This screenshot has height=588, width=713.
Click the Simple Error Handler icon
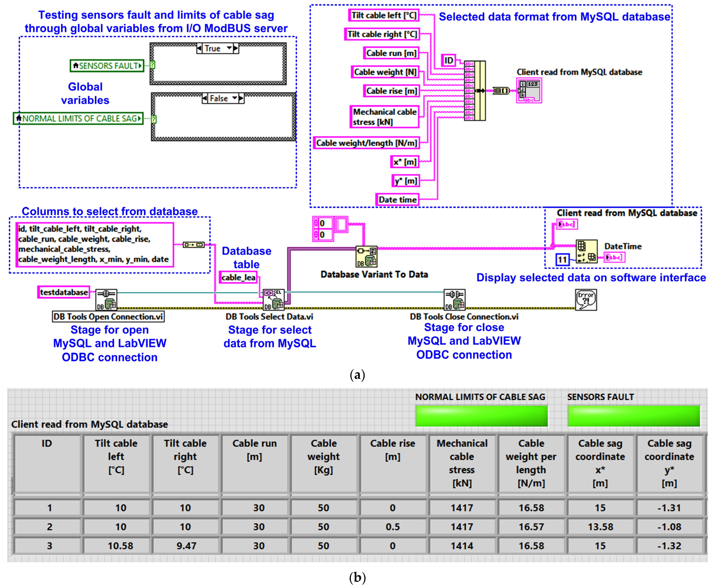586,299
